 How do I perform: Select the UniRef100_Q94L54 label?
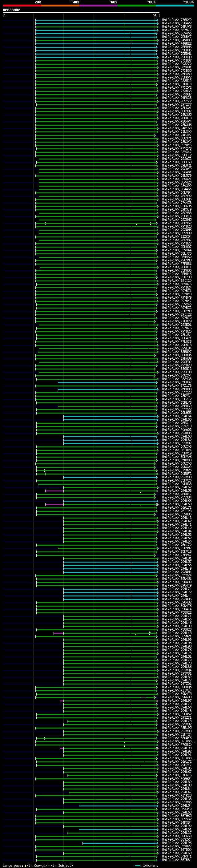[x=176, y=805]
